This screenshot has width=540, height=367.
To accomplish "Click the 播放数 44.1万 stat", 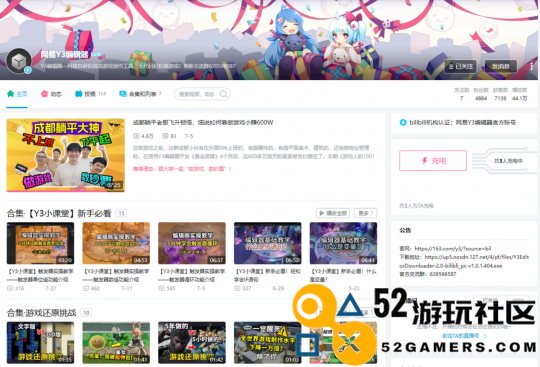I will [x=520, y=94].
